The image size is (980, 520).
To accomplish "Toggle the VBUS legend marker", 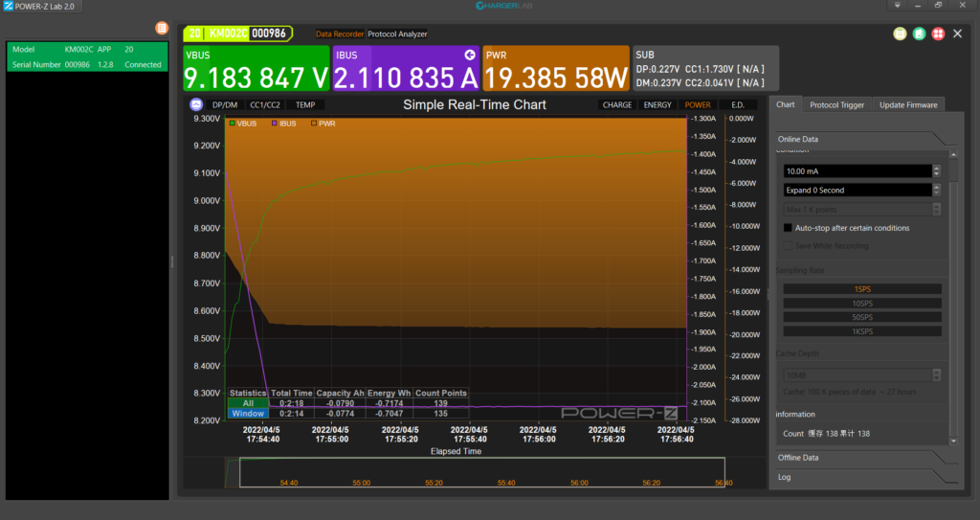I will (233, 124).
